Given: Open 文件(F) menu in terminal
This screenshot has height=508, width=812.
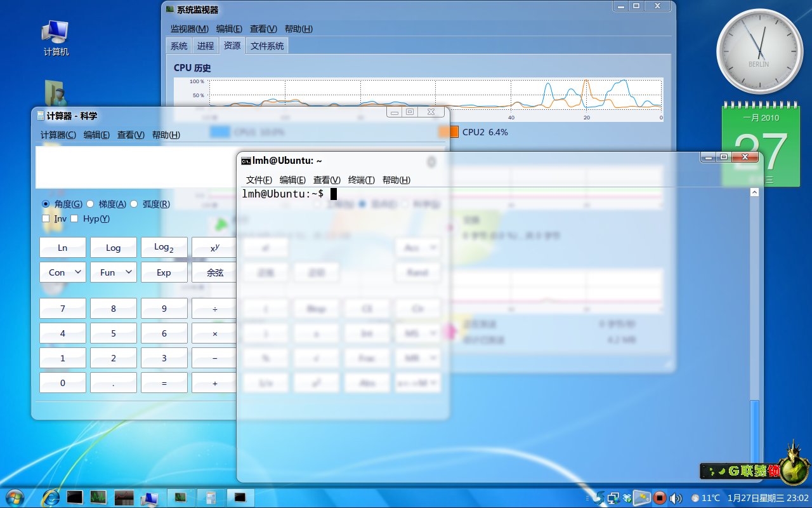Looking at the screenshot, I should point(259,180).
